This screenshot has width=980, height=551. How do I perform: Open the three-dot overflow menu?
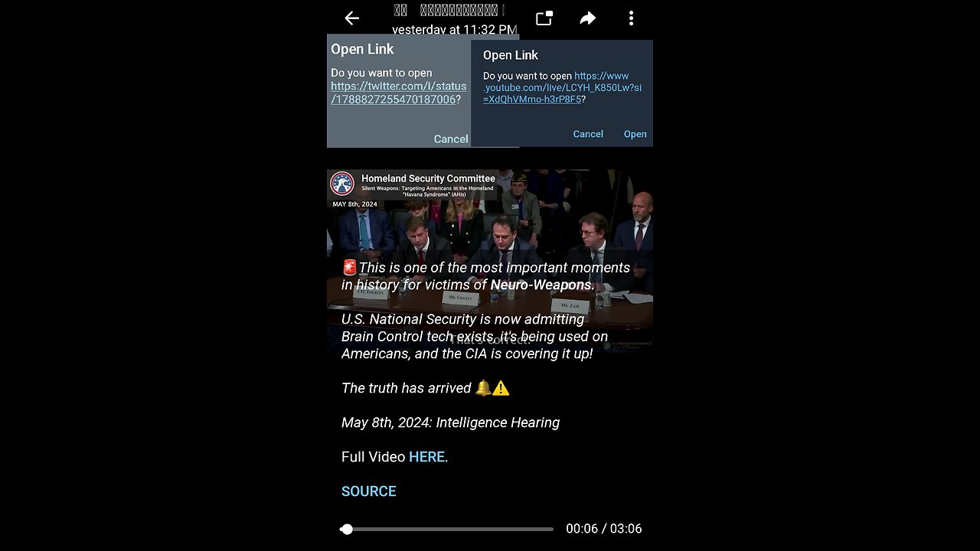631,18
